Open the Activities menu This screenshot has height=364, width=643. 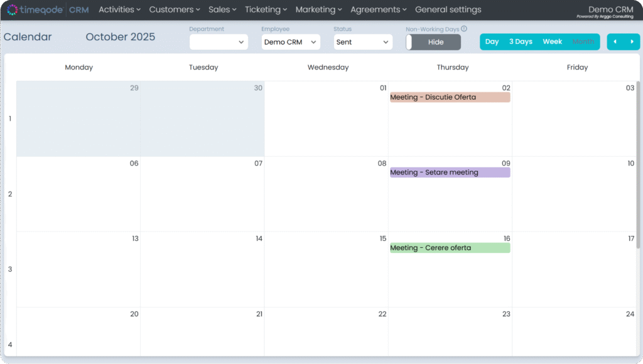[119, 10]
